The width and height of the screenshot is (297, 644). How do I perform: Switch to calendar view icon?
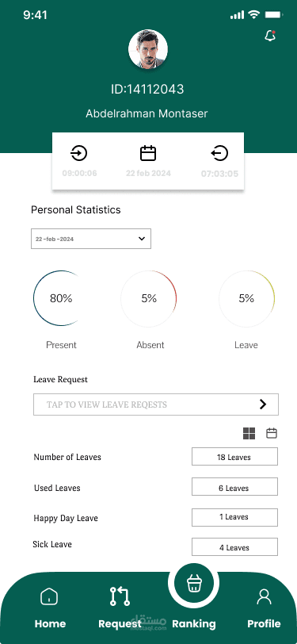272,433
